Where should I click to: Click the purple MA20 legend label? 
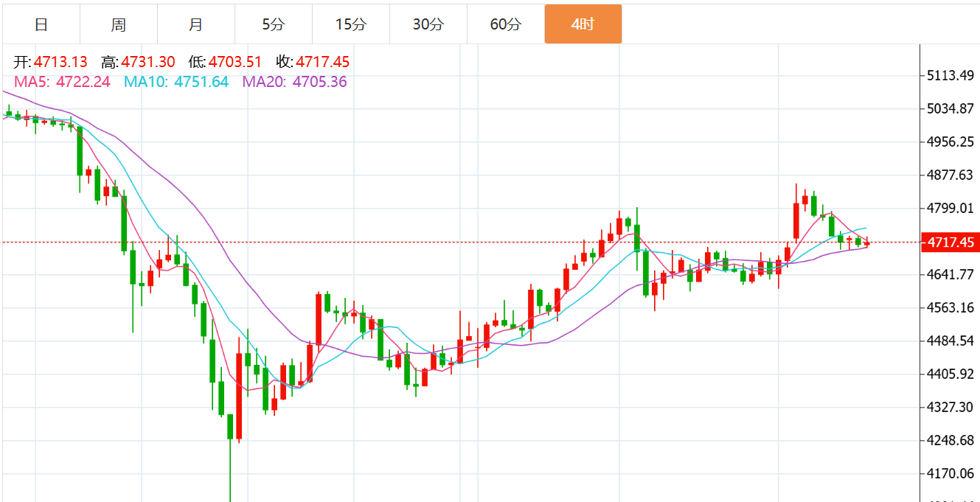pos(294,82)
